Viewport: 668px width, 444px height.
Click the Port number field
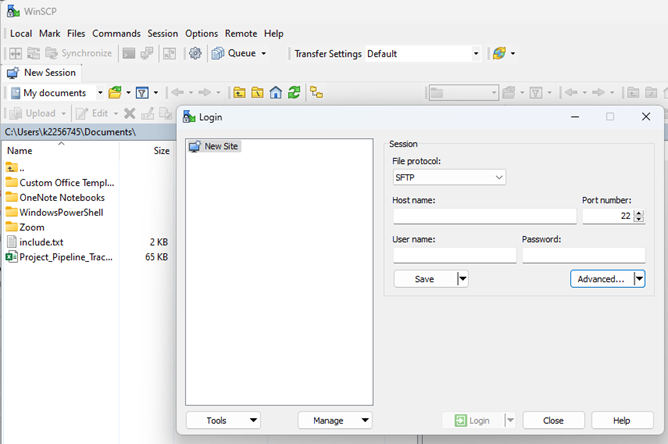click(x=608, y=216)
